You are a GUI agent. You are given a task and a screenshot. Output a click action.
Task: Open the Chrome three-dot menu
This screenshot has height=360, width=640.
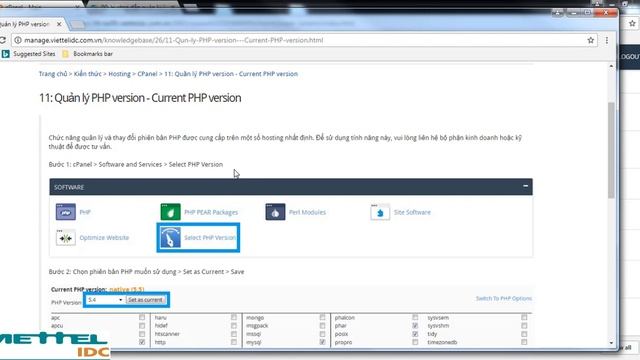[607, 40]
